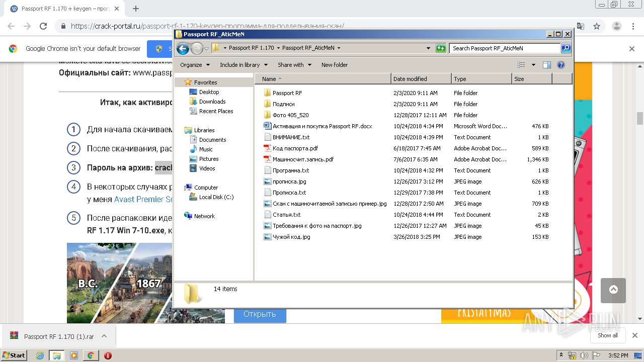Dismiss the default browser notification bar
This screenshot has height=362, width=644.
[632, 49]
